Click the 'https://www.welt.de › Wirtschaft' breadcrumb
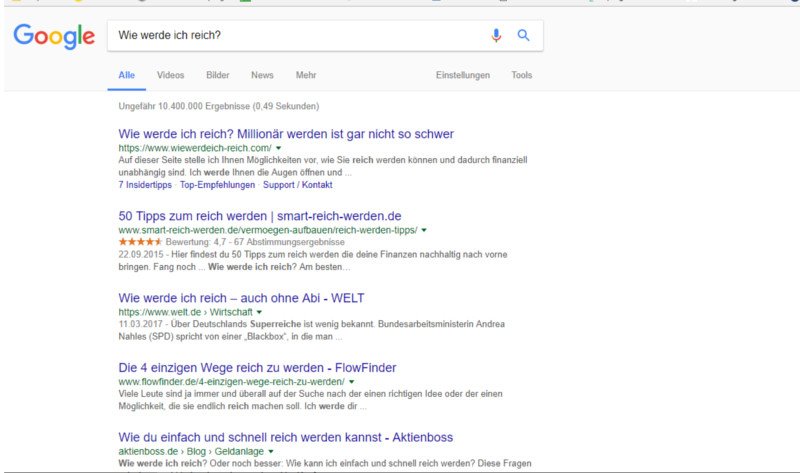800x473 pixels. pos(185,312)
